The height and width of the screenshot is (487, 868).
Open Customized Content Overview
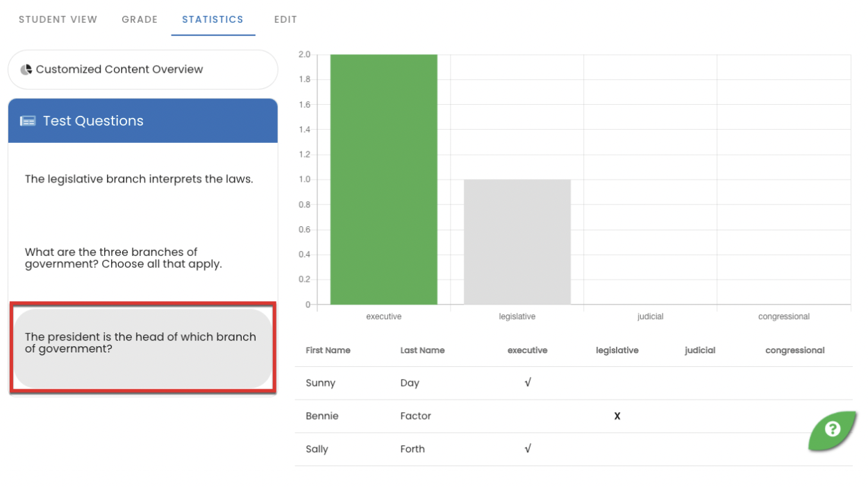(143, 69)
